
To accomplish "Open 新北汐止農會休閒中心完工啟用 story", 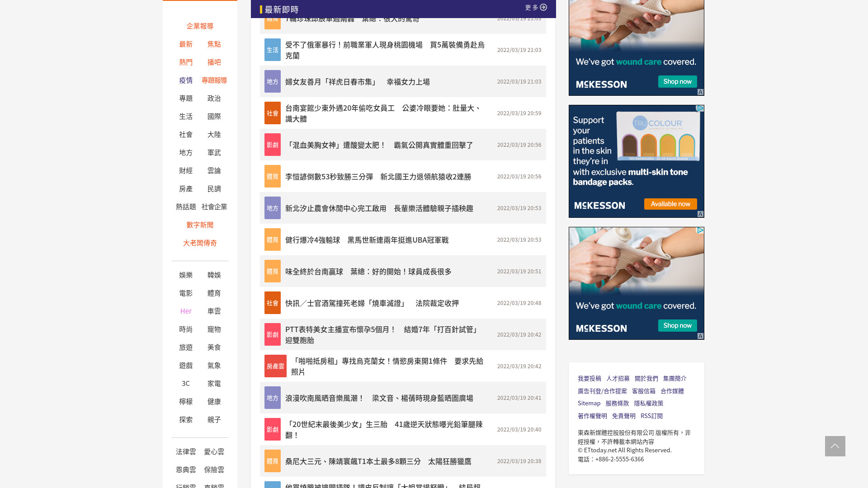I will (379, 208).
